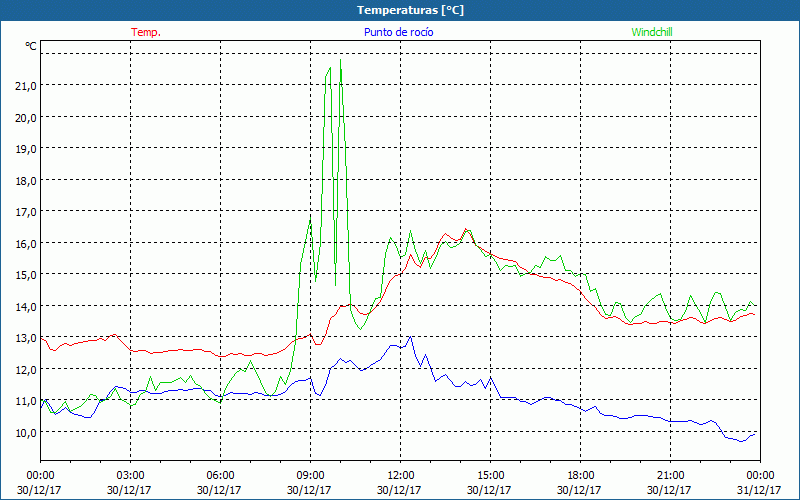Click the 13,0 y-axis value
Screen dimensions: 800x500
[x=26, y=338]
